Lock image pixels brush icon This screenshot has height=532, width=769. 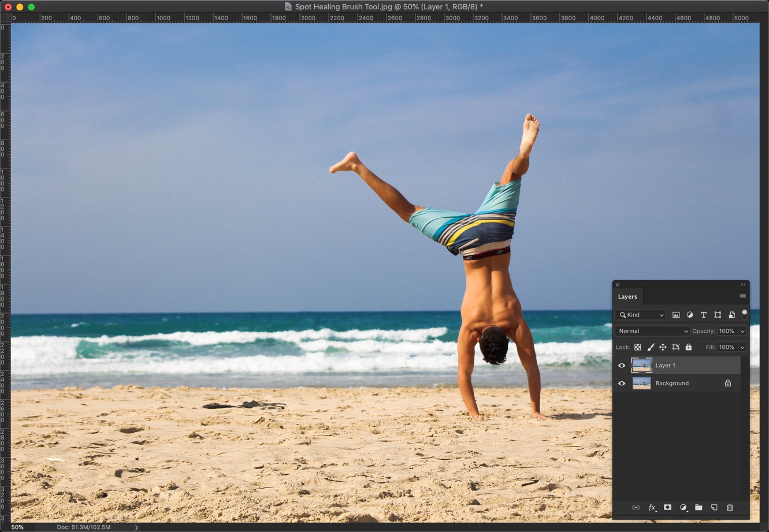651,347
